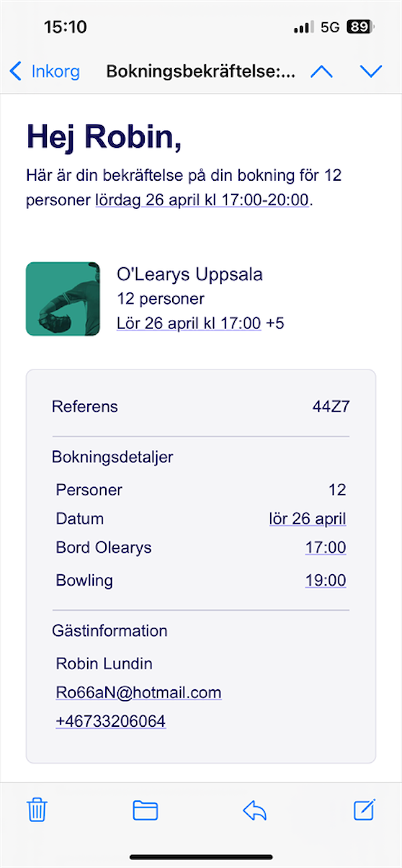Go to previous message with up chevron
This screenshot has height=868, width=402.
322,72
